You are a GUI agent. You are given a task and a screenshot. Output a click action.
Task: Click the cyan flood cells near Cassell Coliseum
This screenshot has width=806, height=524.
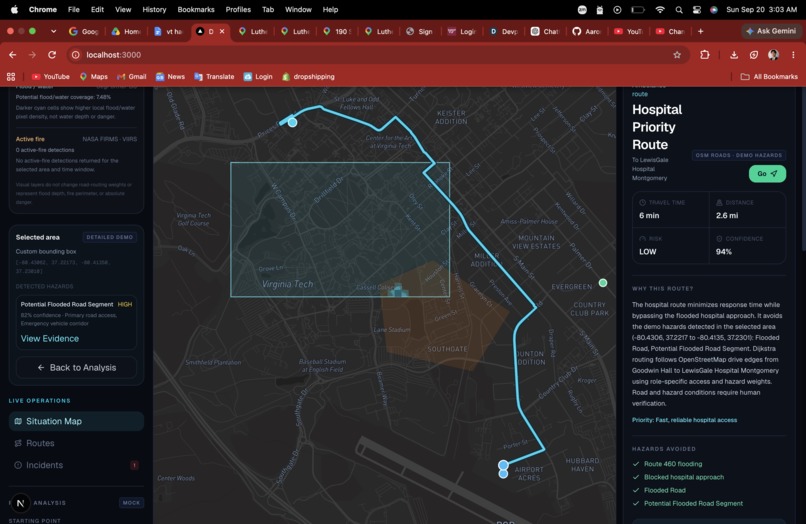pos(398,291)
